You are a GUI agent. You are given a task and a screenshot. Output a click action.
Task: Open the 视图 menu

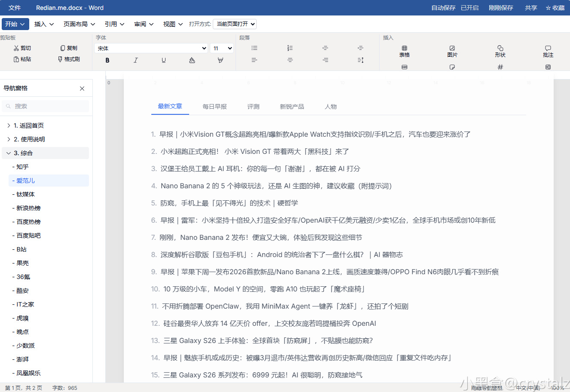pyautogui.click(x=173, y=24)
